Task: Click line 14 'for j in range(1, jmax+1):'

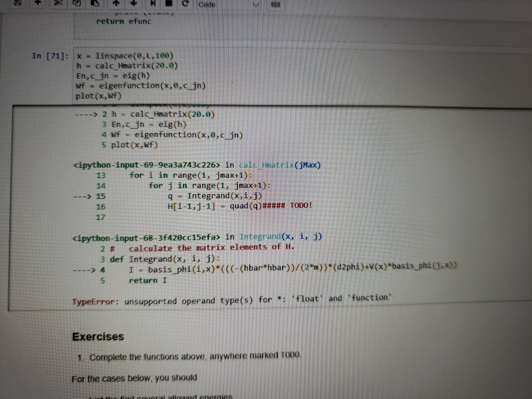Action: (x=210, y=185)
